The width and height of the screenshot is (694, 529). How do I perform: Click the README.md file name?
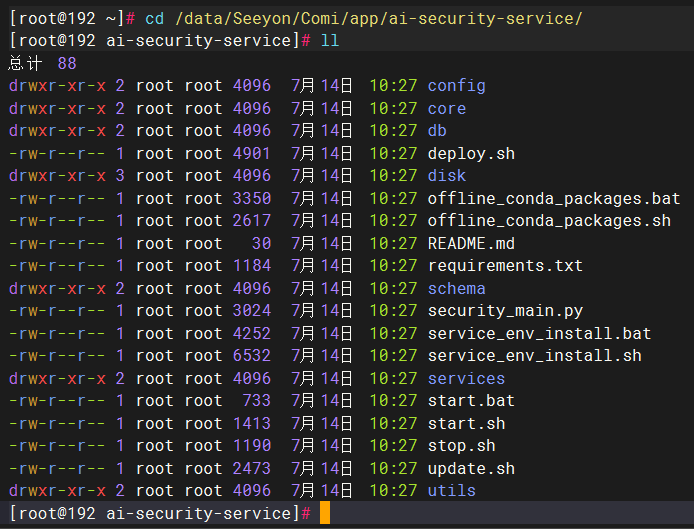[x=471, y=243]
